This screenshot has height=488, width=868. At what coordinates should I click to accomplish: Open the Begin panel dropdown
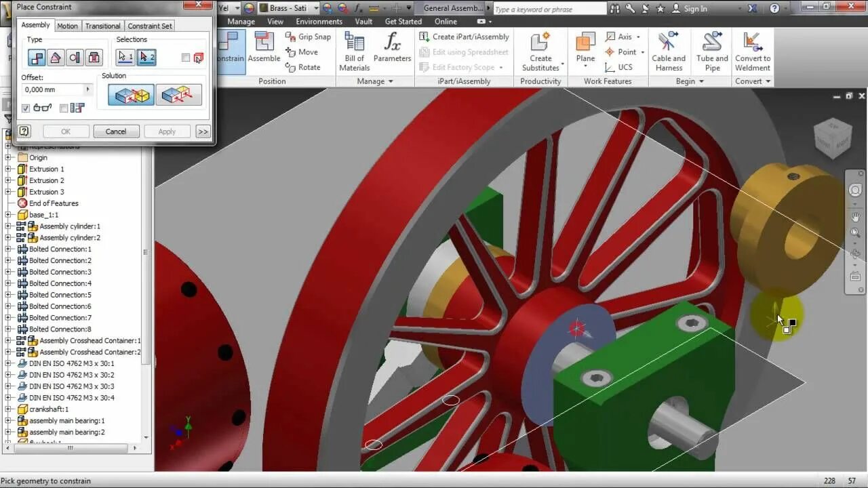click(701, 81)
